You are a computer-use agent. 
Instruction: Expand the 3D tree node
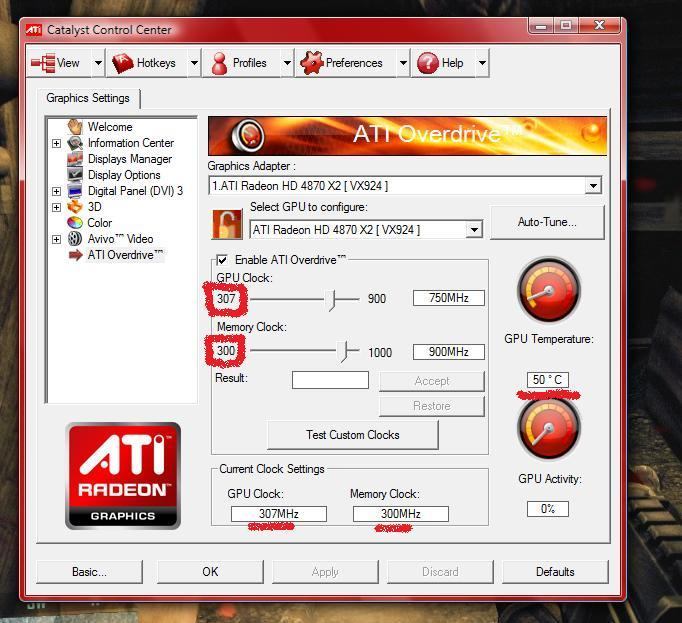[56, 207]
